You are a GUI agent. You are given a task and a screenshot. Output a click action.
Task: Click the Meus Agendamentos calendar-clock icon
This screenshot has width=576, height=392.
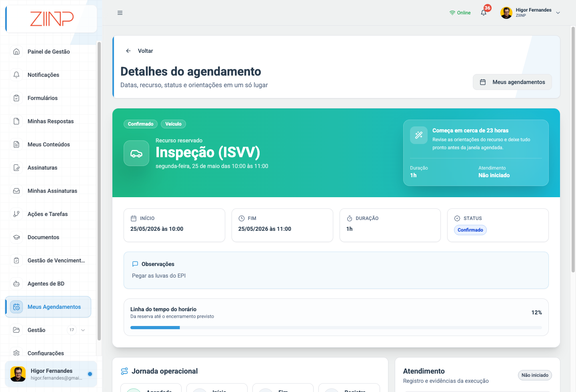16,307
